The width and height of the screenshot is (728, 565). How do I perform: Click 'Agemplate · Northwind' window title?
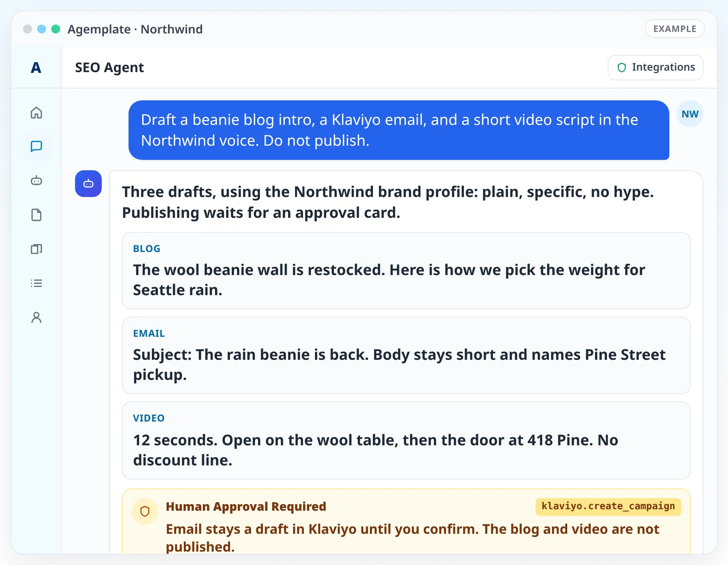(135, 29)
